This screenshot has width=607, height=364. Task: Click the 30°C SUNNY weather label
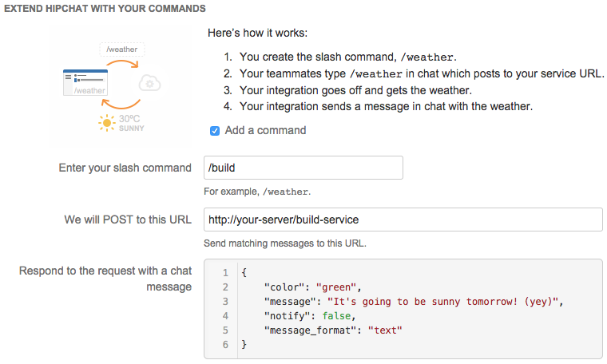[132, 123]
